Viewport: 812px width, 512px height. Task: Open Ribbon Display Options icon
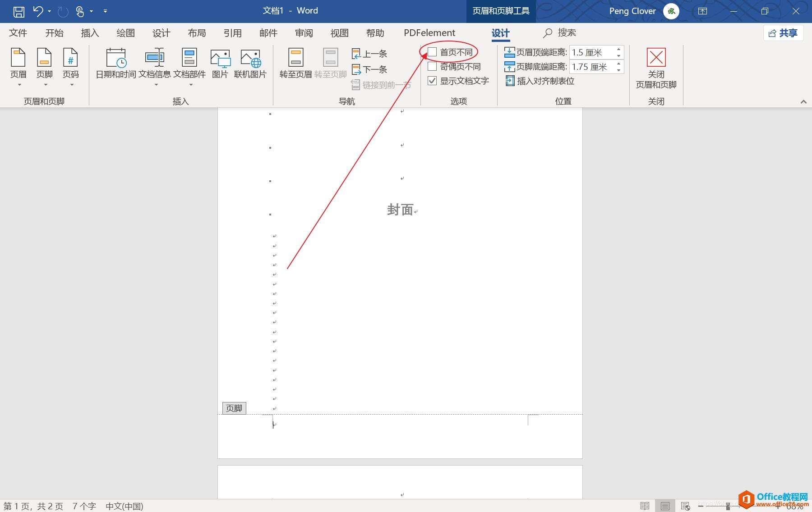click(702, 11)
